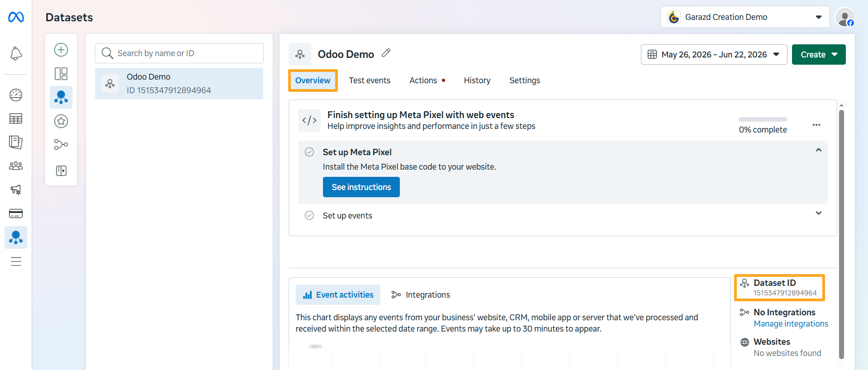Click the Odoo Demo dataset header icon
868x370 pixels.
coord(300,54)
